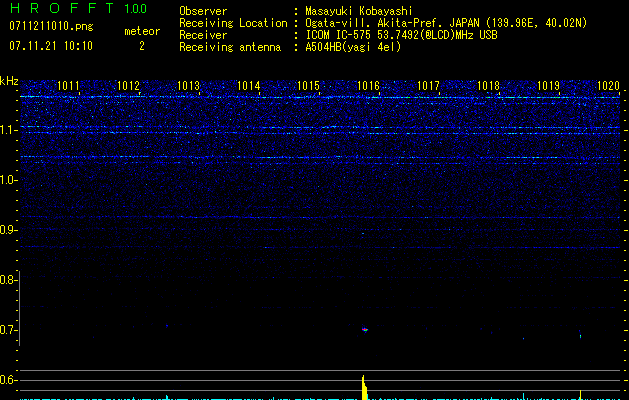Screen dimensions: 629x400
Task: Click the Receiving Location label
Action: pyautogui.click(x=232, y=23)
